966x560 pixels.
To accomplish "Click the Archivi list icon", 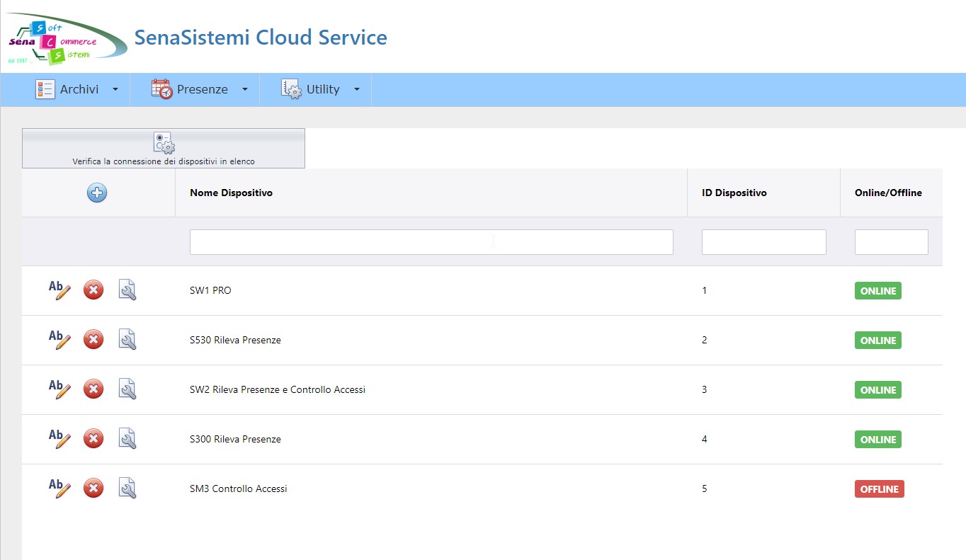I will [45, 89].
